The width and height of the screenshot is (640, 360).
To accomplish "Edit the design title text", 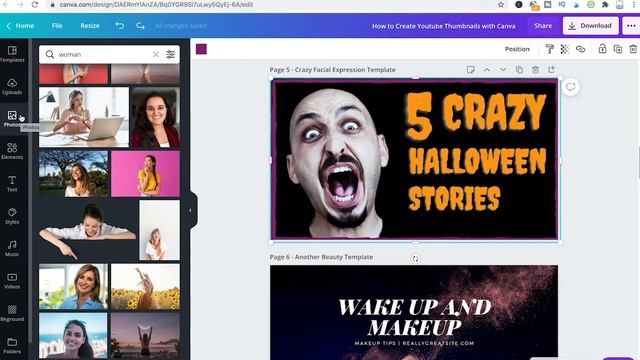I will click(444, 26).
